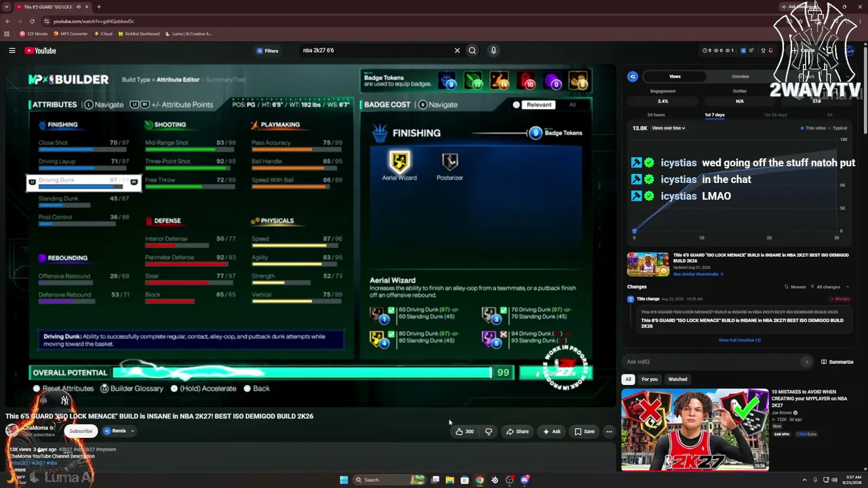Save the video to a playlist
The height and width of the screenshot is (488, 868).
tap(585, 431)
